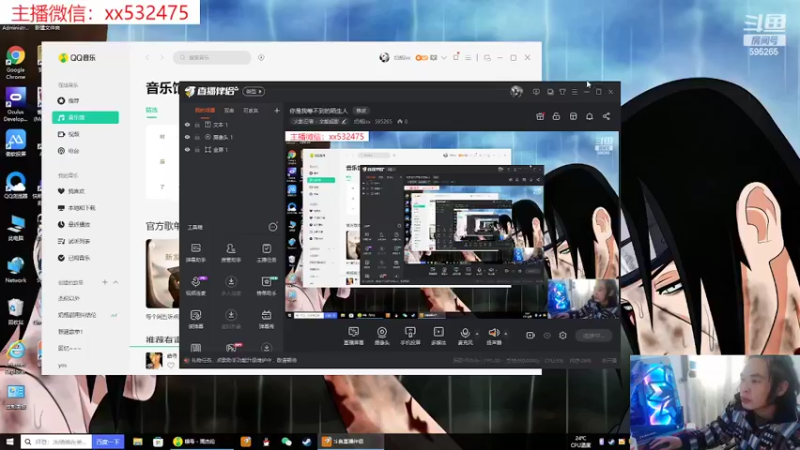Screen dimensions: 800x450
Task: Add a new scene with plus icon
Action: click(277, 110)
